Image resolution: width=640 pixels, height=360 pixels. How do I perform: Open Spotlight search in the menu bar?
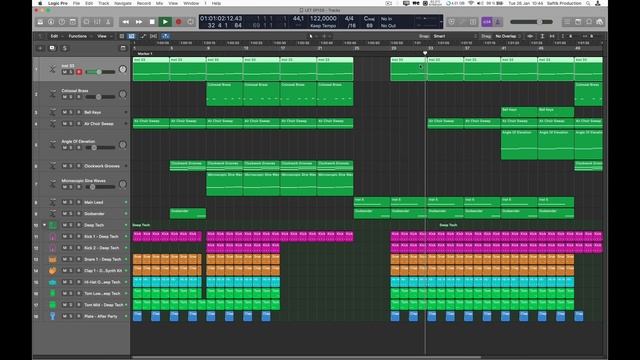(x=588, y=3)
